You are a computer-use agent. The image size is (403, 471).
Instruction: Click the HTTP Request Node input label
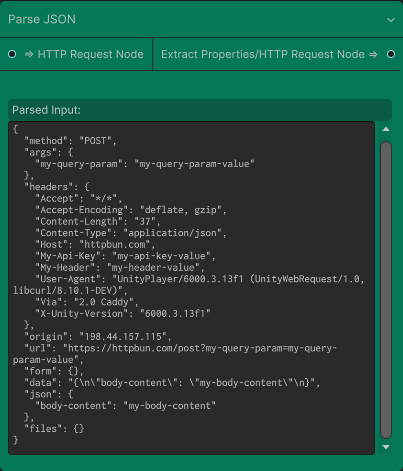90,54
